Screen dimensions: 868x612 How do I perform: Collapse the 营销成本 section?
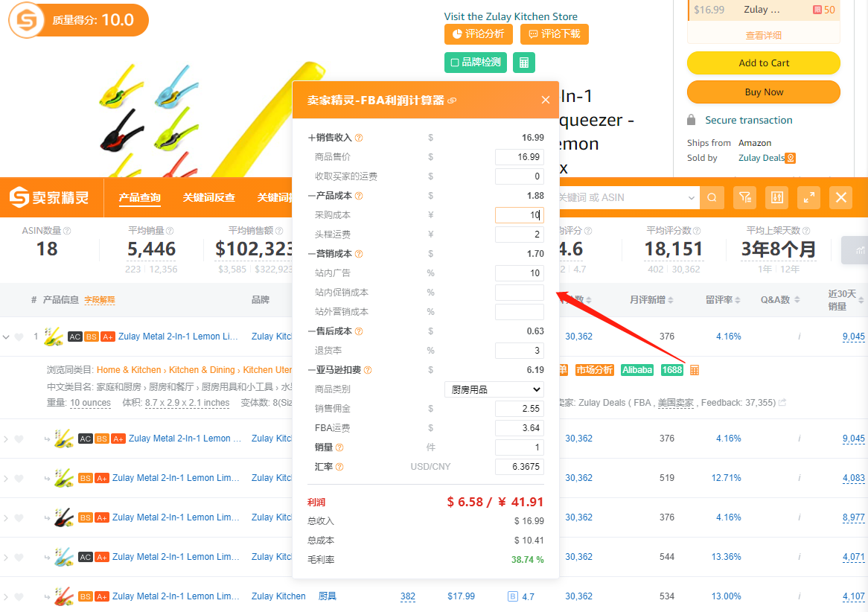click(312, 254)
